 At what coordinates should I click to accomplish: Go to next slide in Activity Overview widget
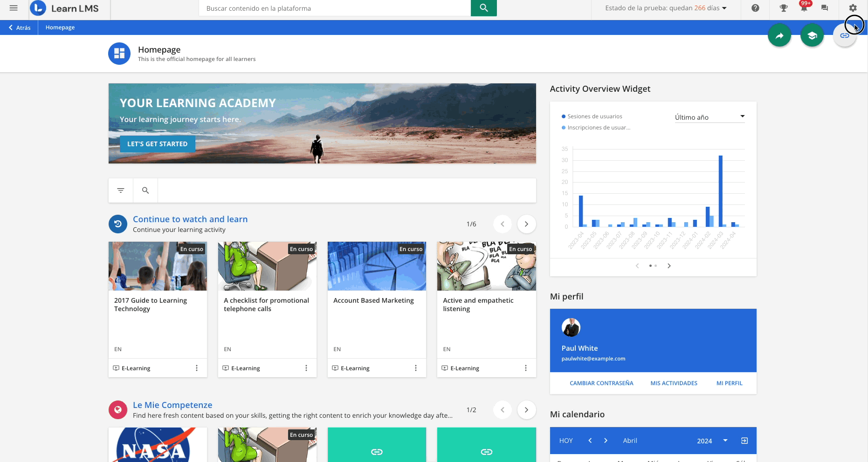(x=669, y=266)
